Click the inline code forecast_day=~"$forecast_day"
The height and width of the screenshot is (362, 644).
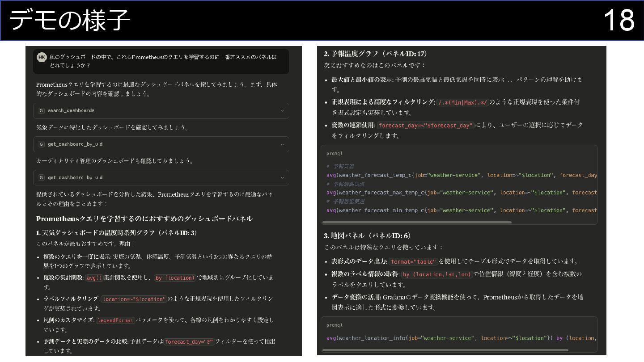point(426,126)
